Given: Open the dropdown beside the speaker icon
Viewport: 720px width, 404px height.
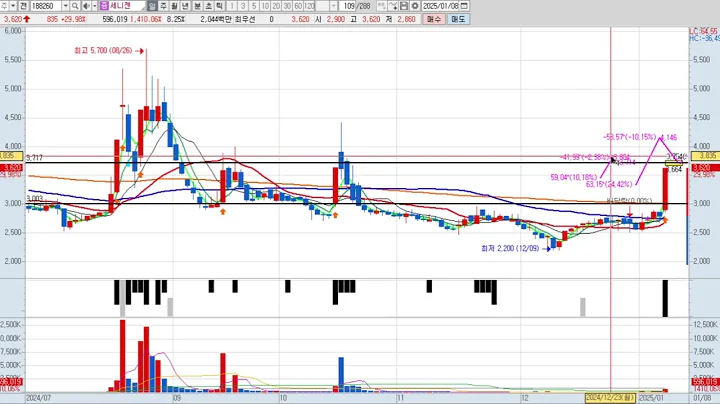Looking at the screenshot, I should [95, 6].
